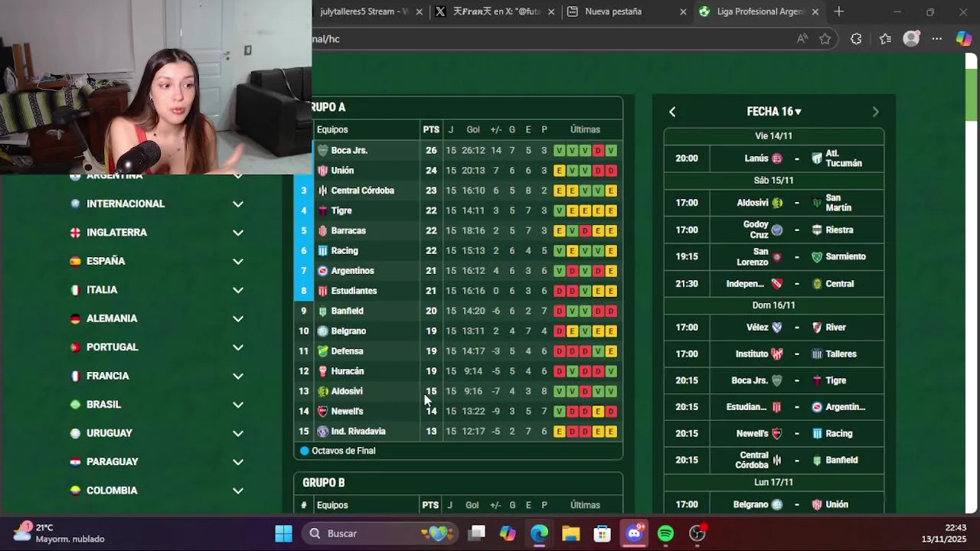This screenshot has height=551, width=980.
Task: Click the Aldosivi crest in standings table
Action: (322, 391)
